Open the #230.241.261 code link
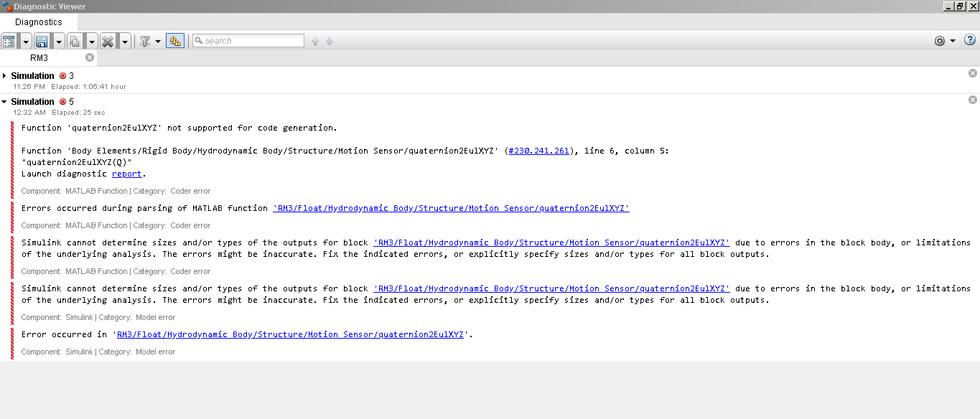 538,151
